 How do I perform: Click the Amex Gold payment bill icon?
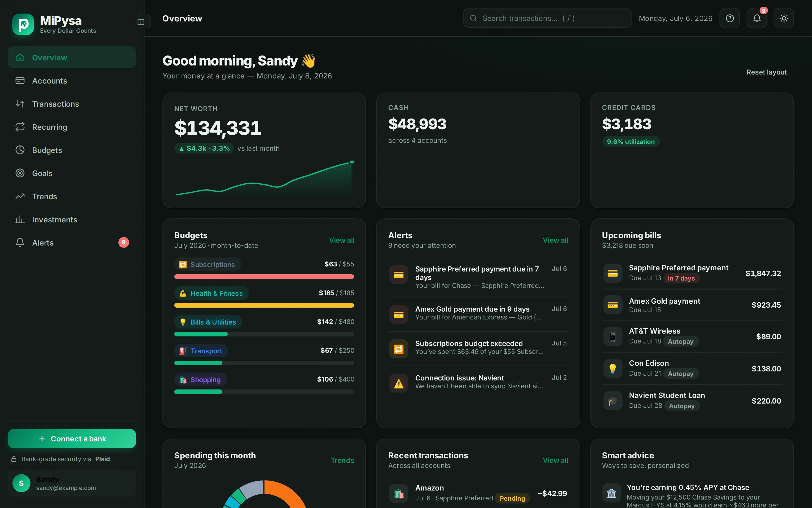click(x=613, y=305)
